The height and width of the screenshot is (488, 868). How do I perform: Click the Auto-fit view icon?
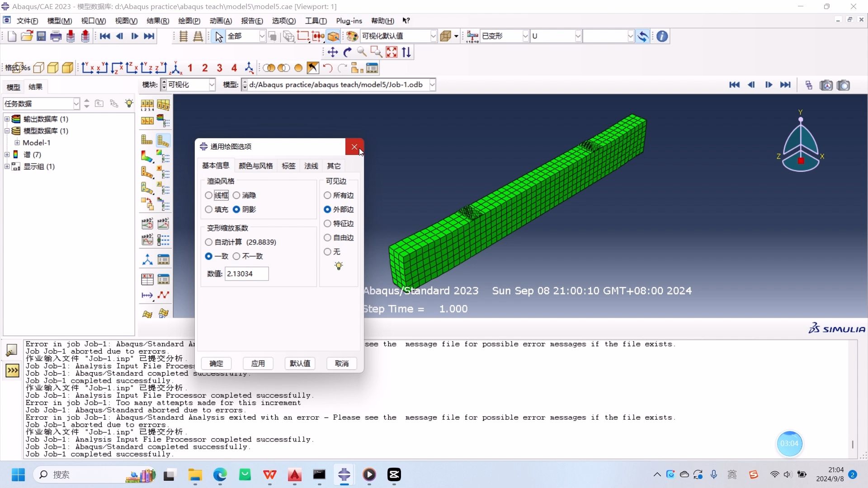pos(392,52)
